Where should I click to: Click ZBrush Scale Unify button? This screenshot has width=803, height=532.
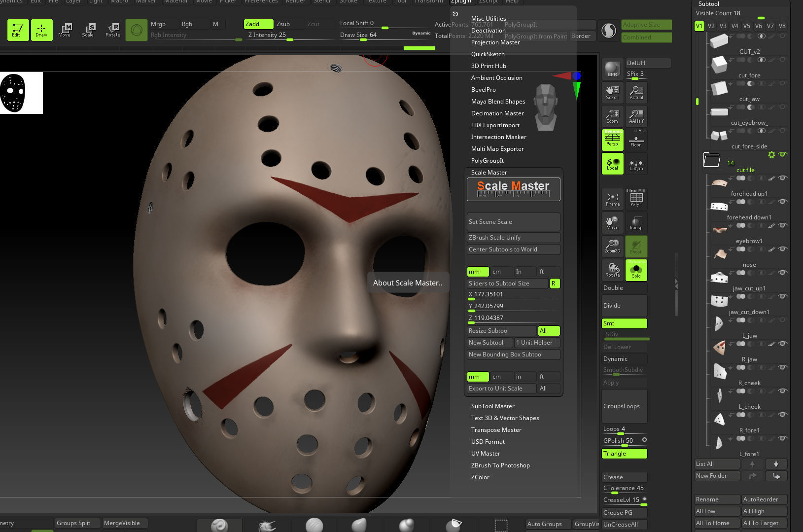tap(513, 238)
